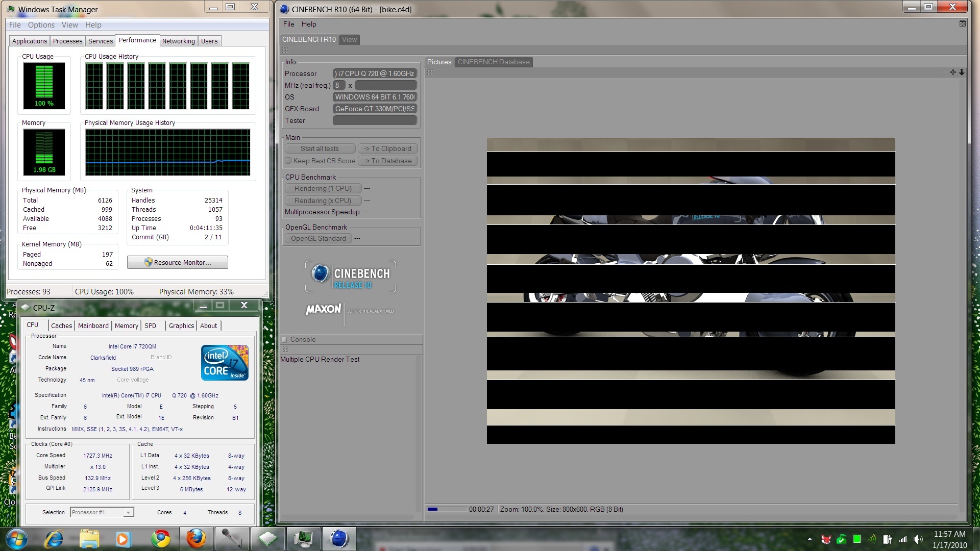Open the CINEBENCH Database tab
980x551 pixels.
(494, 62)
